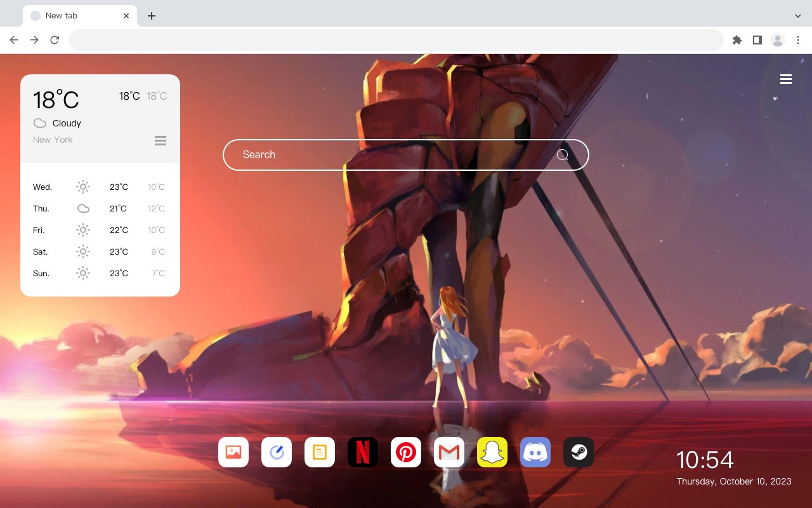Click the magnifier search icon
The height and width of the screenshot is (508, 812).
[563, 155]
